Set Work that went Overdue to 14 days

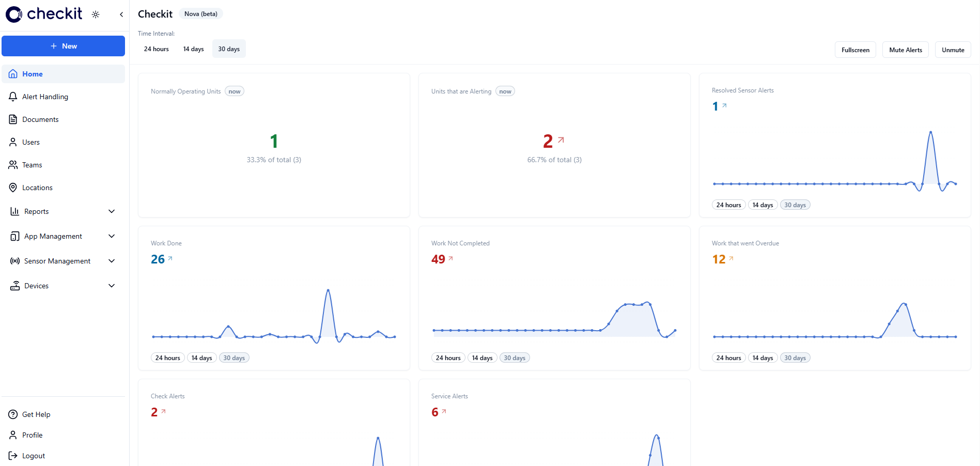pyautogui.click(x=763, y=358)
